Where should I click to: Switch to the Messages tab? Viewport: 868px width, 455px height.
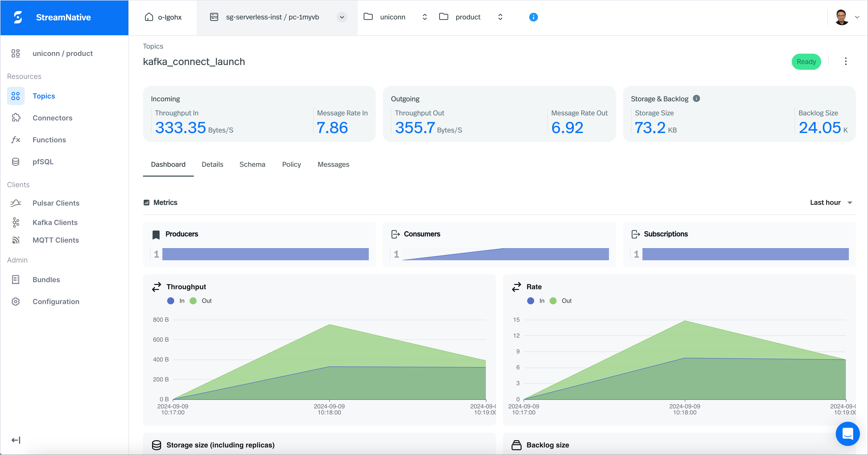tap(333, 165)
